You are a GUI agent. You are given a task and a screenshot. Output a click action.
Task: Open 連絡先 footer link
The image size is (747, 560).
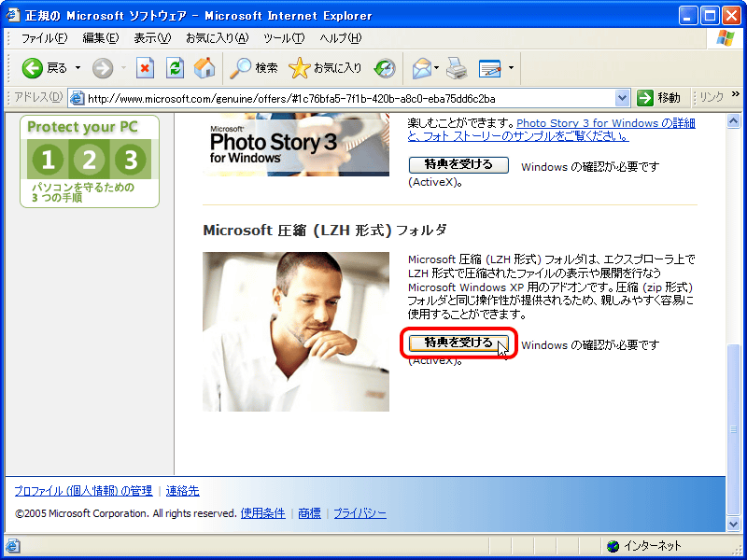click(x=182, y=491)
